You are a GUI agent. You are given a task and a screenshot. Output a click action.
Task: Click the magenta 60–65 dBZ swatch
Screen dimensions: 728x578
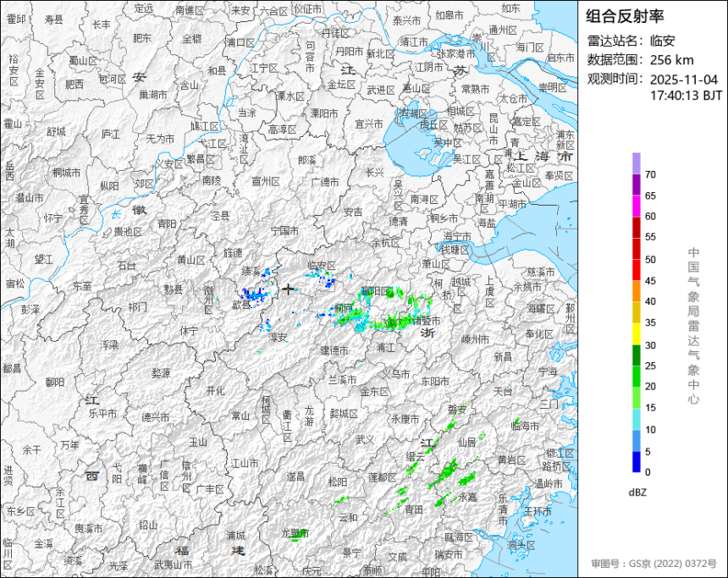636,206
